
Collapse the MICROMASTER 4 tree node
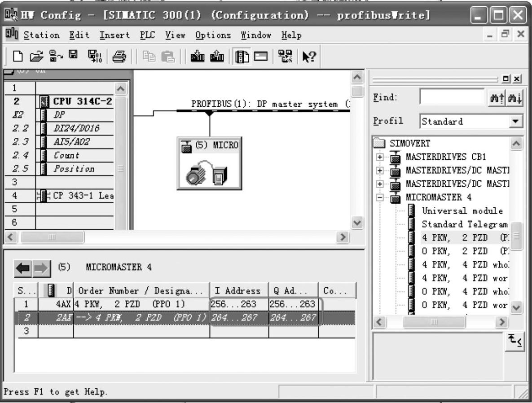point(380,197)
